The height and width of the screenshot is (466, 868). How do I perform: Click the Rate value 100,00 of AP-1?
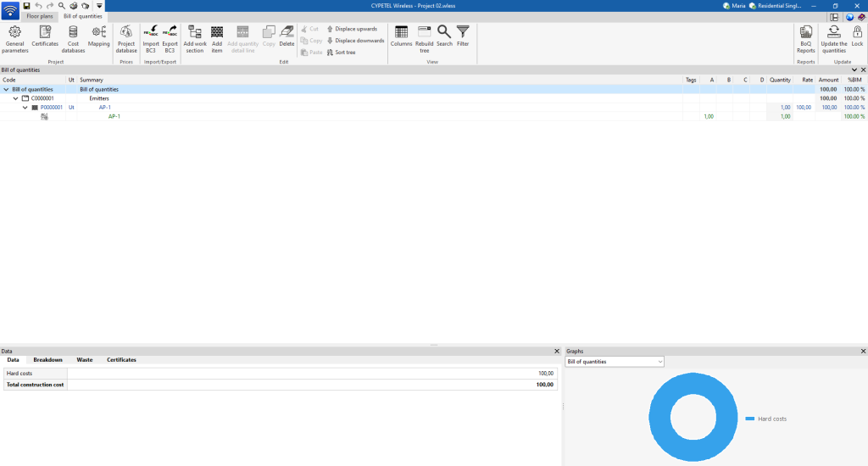[x=804, y=108]
